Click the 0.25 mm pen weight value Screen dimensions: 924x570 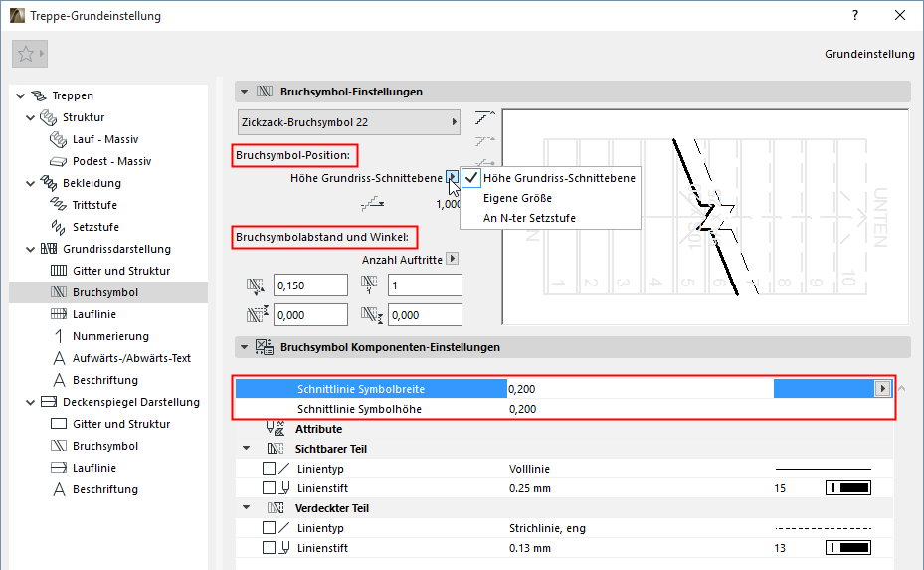pos(530,488)
